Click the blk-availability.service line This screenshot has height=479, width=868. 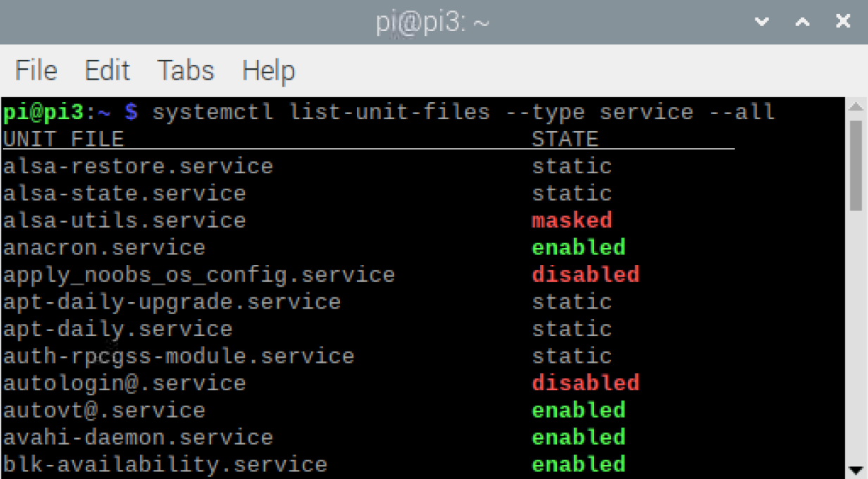(164, 464)
